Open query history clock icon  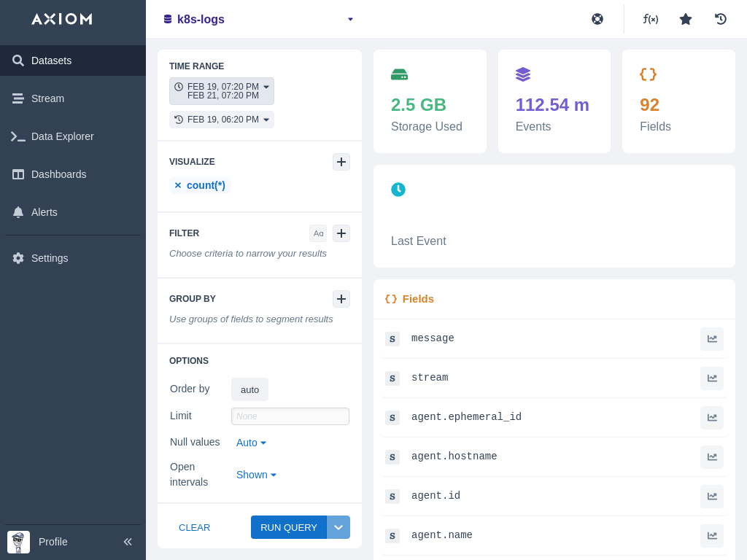pos(721,19)
